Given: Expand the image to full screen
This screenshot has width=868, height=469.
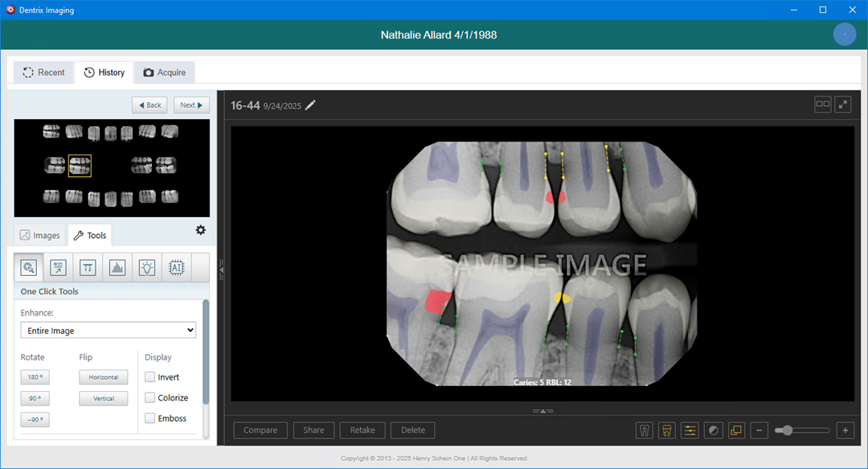Looking at the screenshot, I should [x=843, y=105].
